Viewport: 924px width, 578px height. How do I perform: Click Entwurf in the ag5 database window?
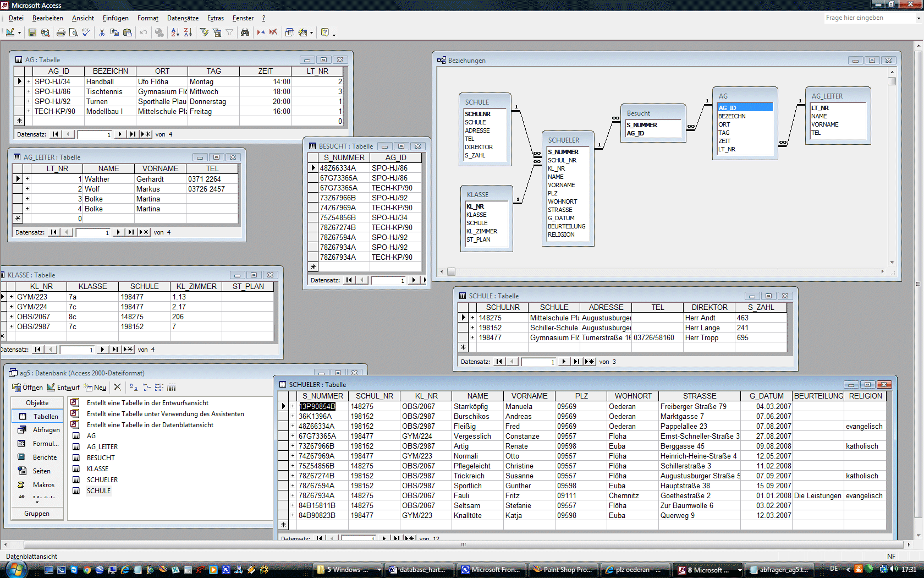point(64,388)
